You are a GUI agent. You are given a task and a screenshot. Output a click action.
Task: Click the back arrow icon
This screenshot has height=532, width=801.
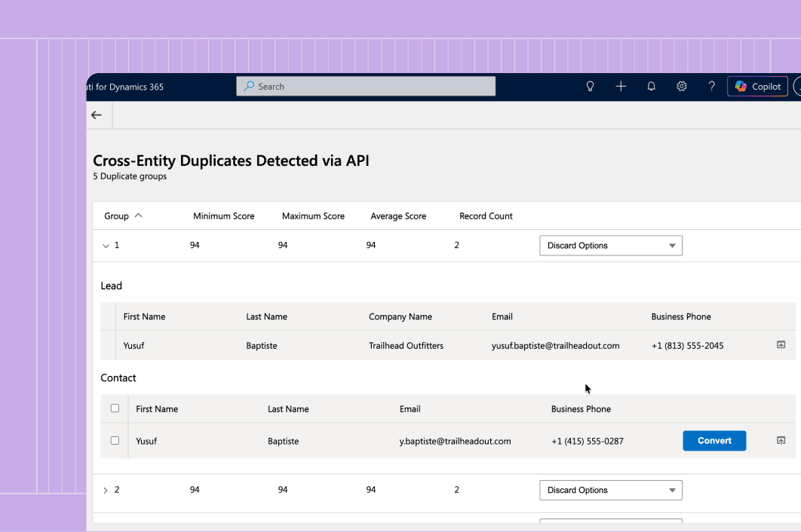tap(97, 115)
